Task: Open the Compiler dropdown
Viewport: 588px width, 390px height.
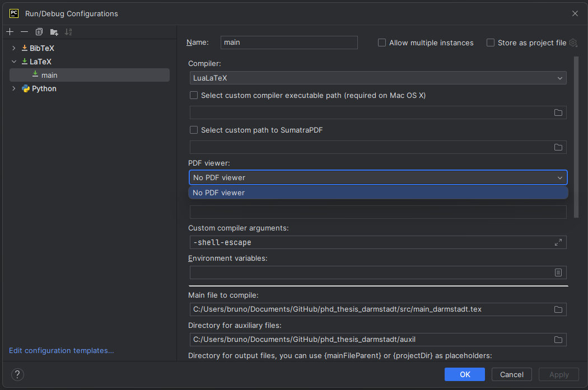Action: 559,78
